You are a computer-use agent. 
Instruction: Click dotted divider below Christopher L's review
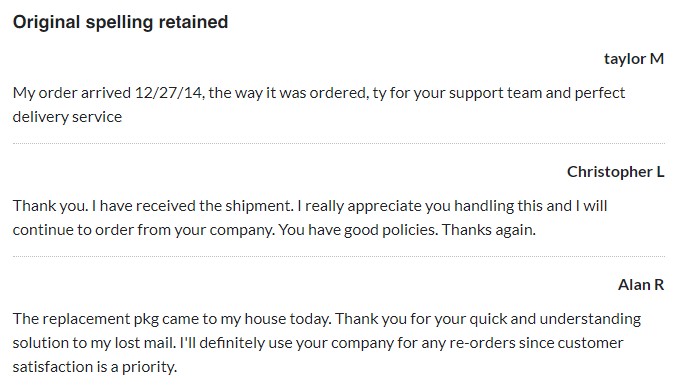click(x=339, y=256)
